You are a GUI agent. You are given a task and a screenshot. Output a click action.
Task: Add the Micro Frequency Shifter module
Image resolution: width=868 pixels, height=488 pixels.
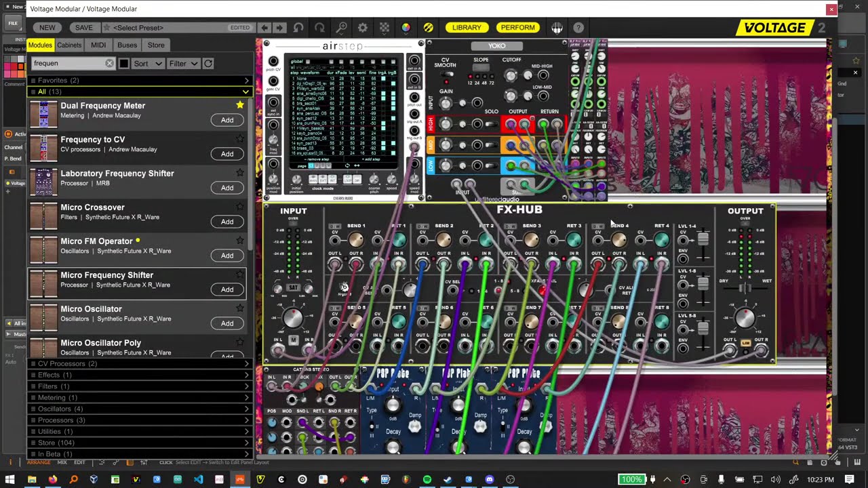click(x=227, y=289)
